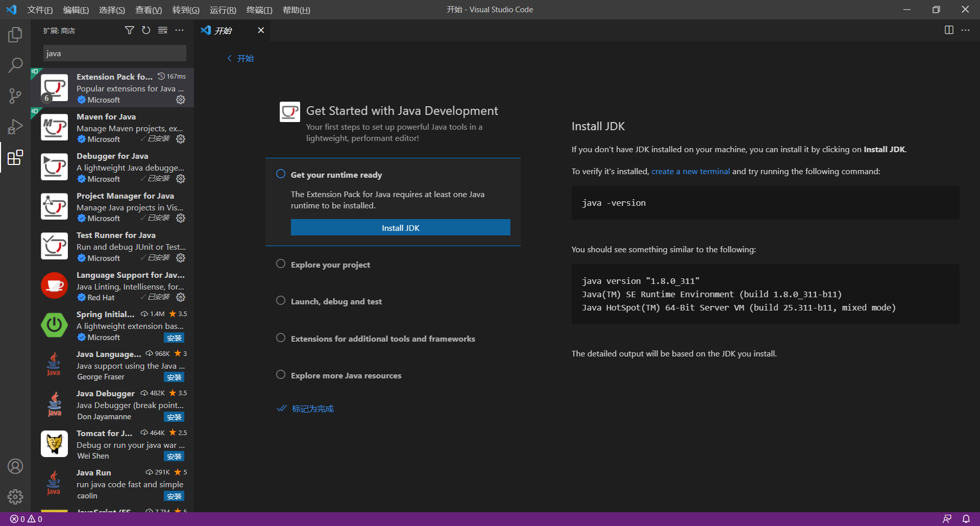Open the 查看(V) menu
The image size is (980, 526).
[x=149, y=10]
